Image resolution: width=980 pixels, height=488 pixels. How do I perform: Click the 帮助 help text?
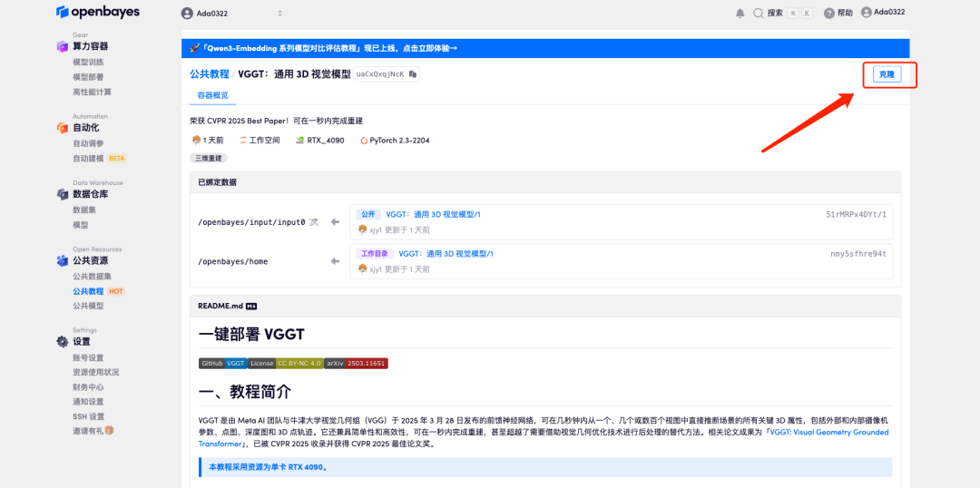click(x=845, y=13)
